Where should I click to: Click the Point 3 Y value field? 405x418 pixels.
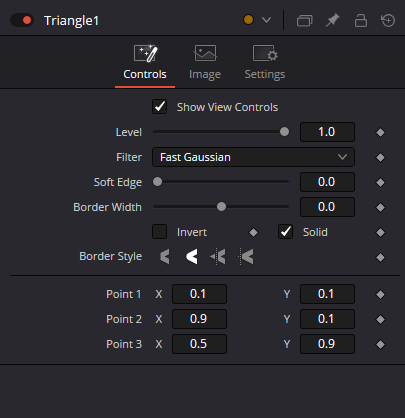coord(327,344)
